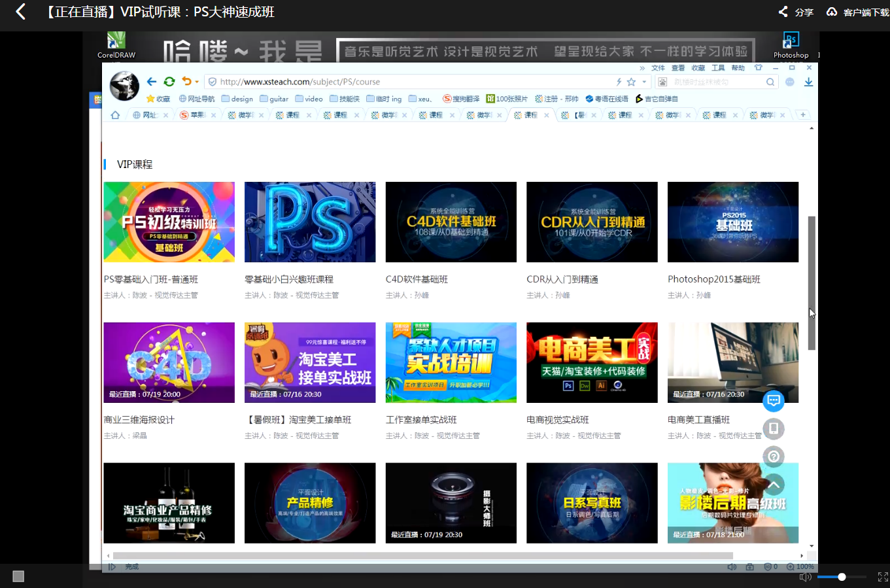Open the dropdown next to the undo arrow
890x588 pixels.
197,82
